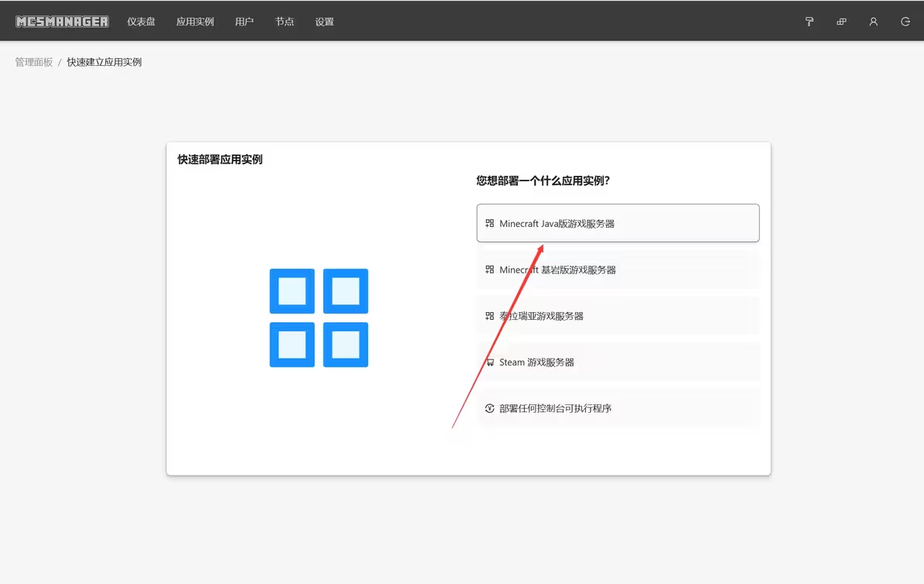
Task: Open the 用户 menu item
Action: [x=244, y=22]
